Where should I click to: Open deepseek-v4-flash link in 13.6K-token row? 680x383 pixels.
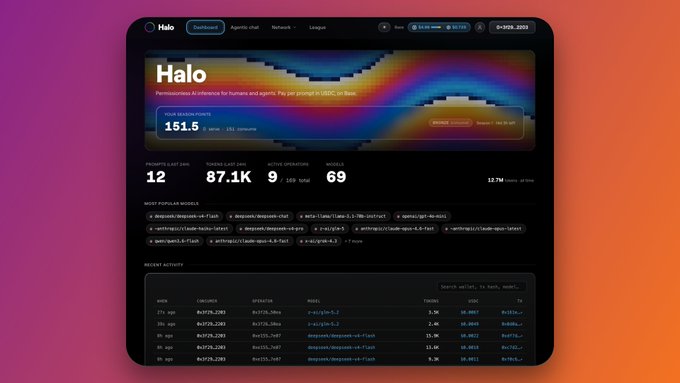(x=341, y=347)
